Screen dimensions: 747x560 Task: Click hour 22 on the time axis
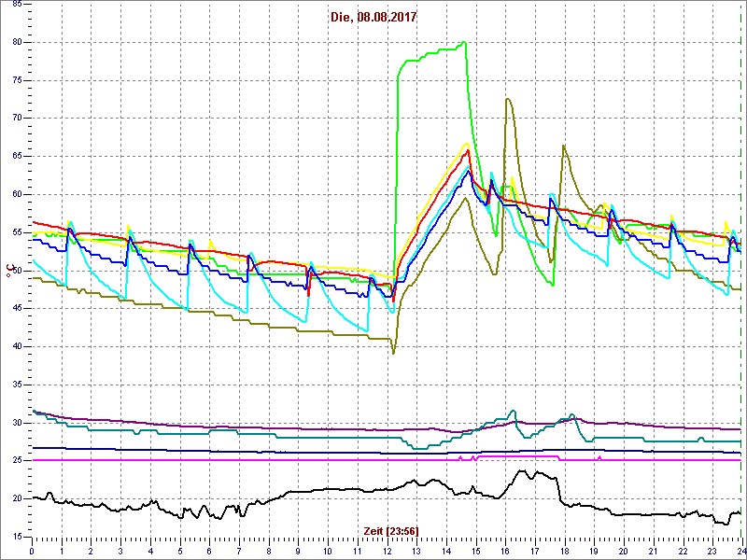[683, 551]
